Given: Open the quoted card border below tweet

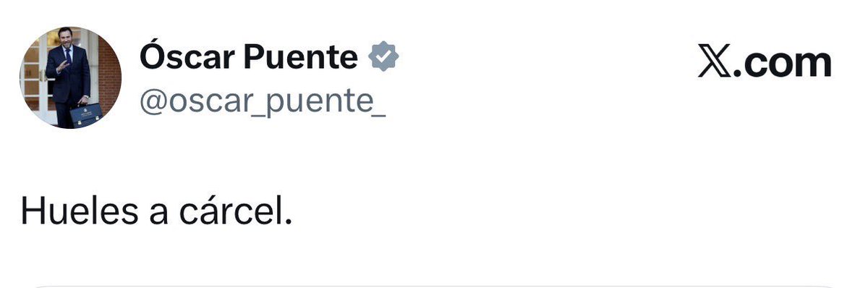Looking at the screenshot, I should point(434,285).
